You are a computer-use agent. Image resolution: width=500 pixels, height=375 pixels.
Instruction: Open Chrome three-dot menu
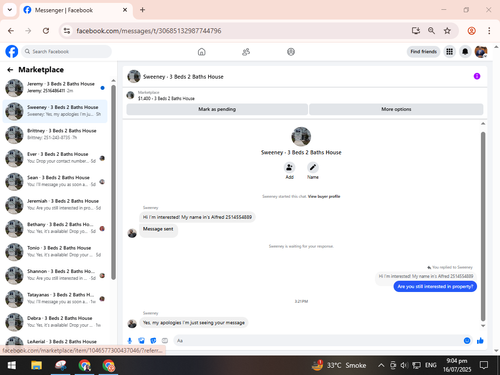(x=489, y=31)
